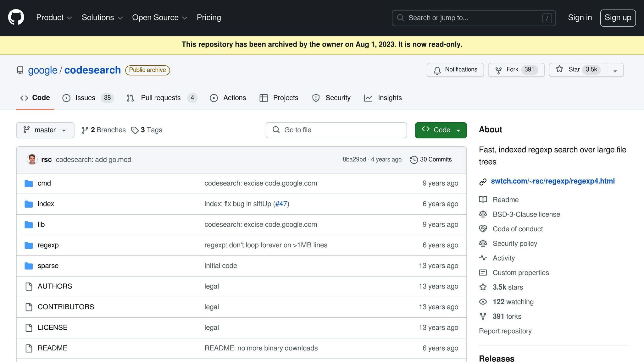Open the master branch selector
The height and width of the screenshot is (362, 644).
point(45,130)
